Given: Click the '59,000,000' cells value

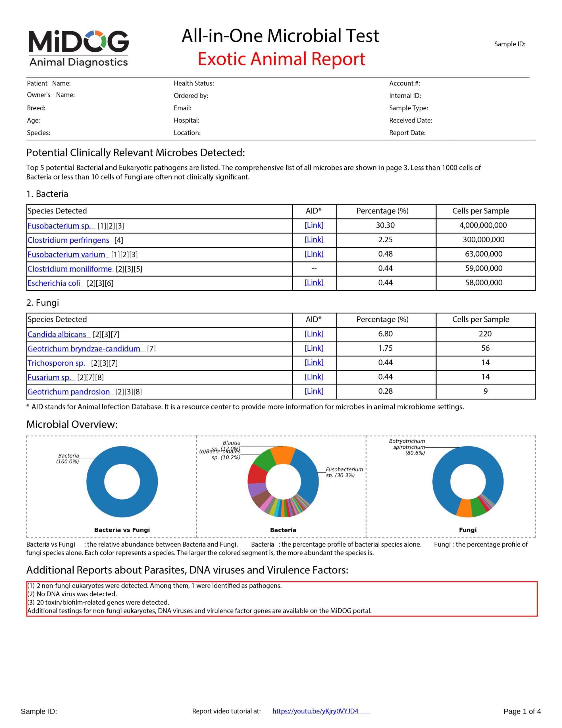Looking at the screenshot, I should (x=484, y=268).
